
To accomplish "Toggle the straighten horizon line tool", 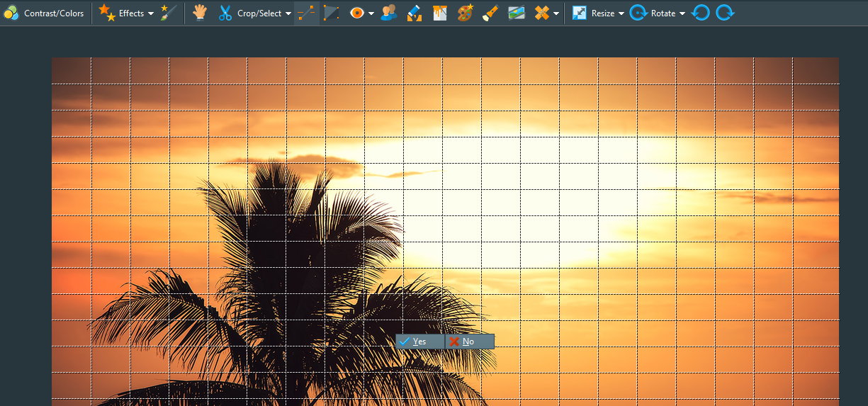I will pos(306,13).
